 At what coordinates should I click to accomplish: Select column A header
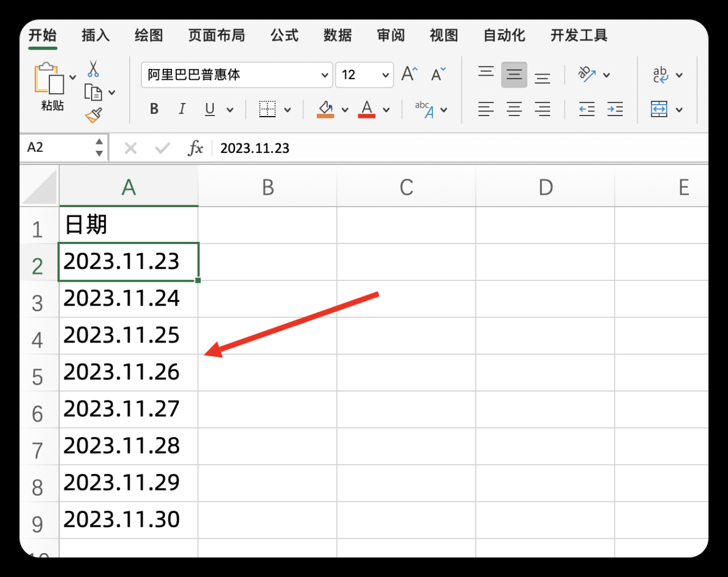pyautogui.click(x=129, y=187)
